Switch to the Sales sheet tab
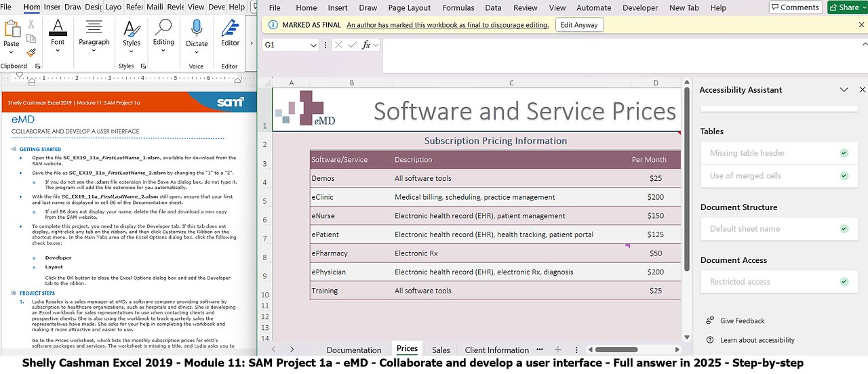Image resolution: width=868 pixels, height=374 pixels. pyautogui.click(x=441, y=350)
